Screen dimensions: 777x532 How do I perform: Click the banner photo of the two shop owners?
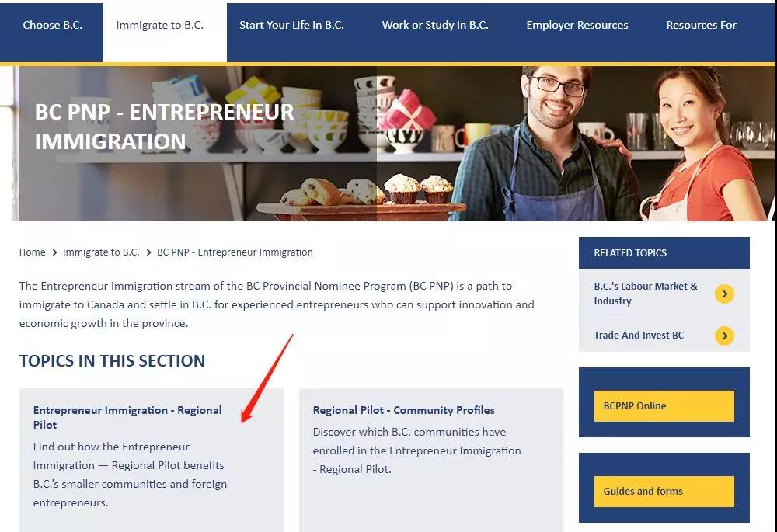(x=591, y=148)
